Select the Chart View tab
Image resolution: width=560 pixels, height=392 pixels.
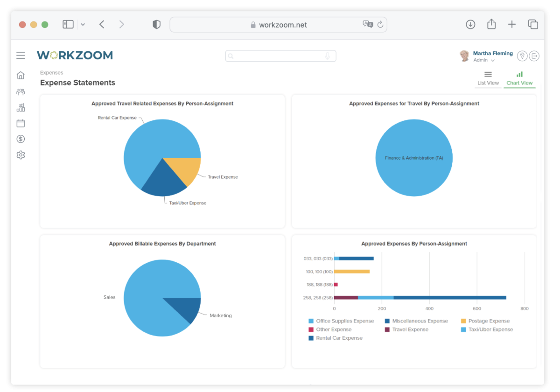pos(519,78)
